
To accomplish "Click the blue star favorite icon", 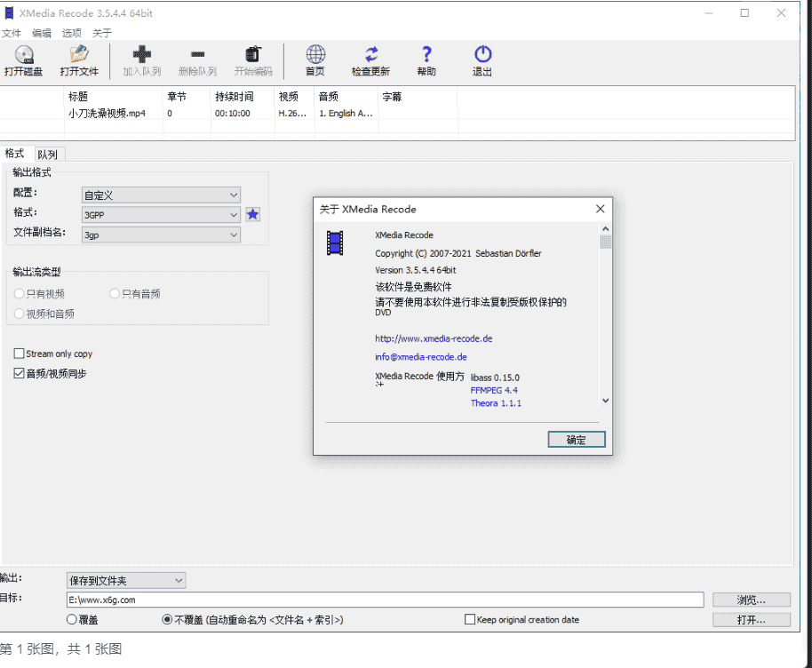I will click(253, 214).
